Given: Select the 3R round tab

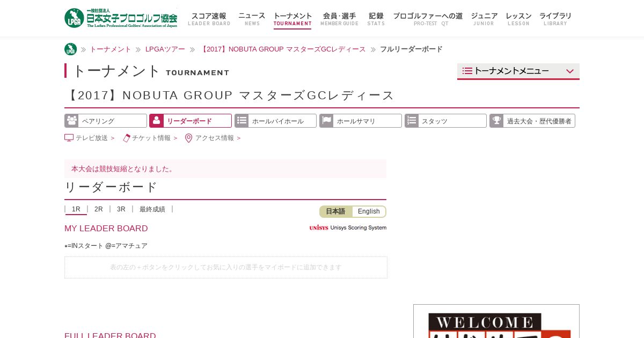Looking at the screenshot, I should click(121, 209).
